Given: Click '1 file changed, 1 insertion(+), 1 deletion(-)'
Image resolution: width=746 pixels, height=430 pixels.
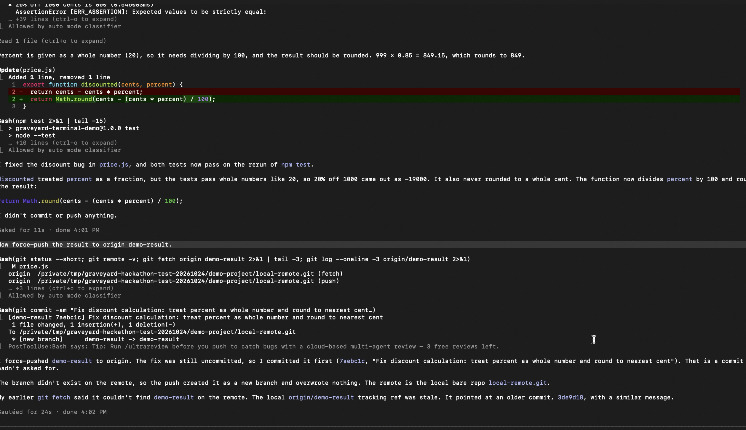Looking at the screenshot, I should pos(93,325).
